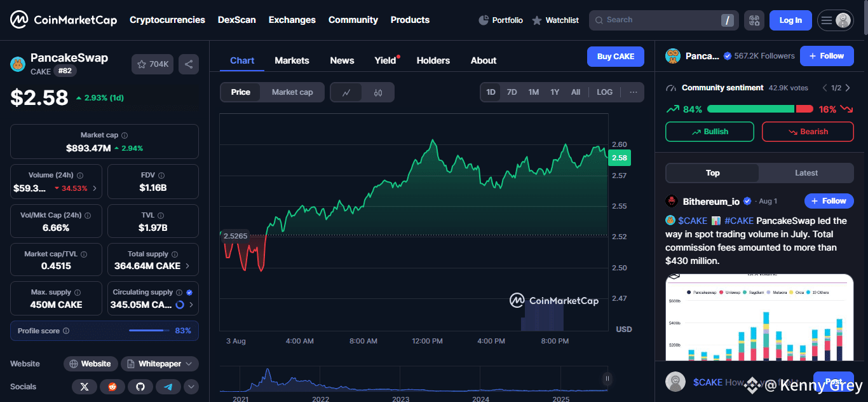Open the DexScan menu
Image resolution: width=868 pixels, height=402 pixels.
[x=237, y=20]
